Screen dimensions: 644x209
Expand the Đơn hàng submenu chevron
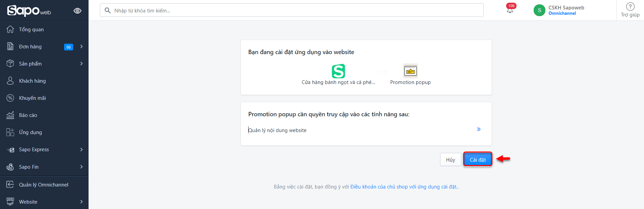click(x=82, y=46)
